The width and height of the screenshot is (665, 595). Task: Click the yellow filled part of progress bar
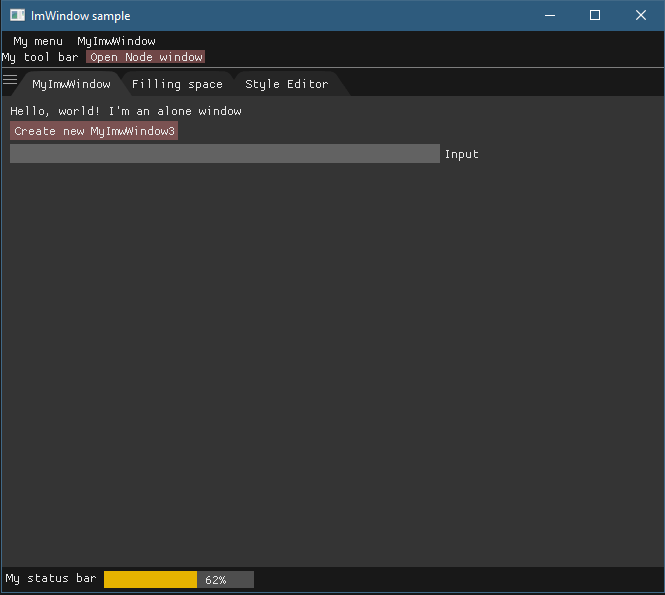150,579
